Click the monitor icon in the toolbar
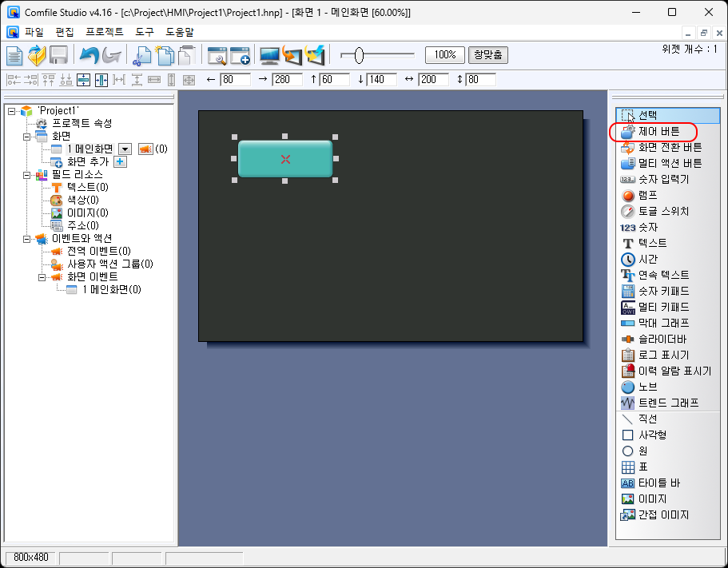 point(269,55)
